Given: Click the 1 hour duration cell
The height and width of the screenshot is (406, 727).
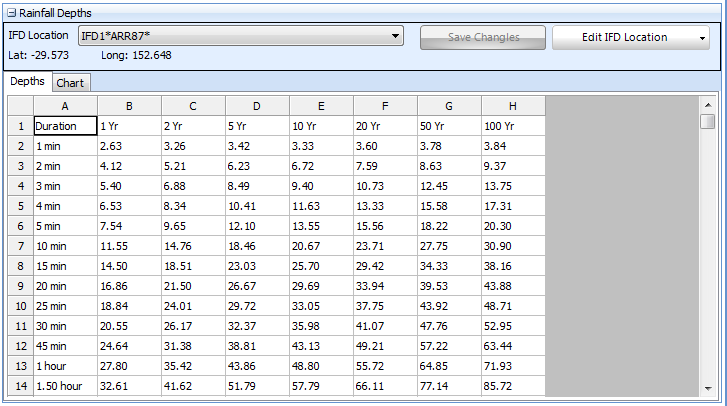Looking at the screenshot, I should [x=65, y=366].
